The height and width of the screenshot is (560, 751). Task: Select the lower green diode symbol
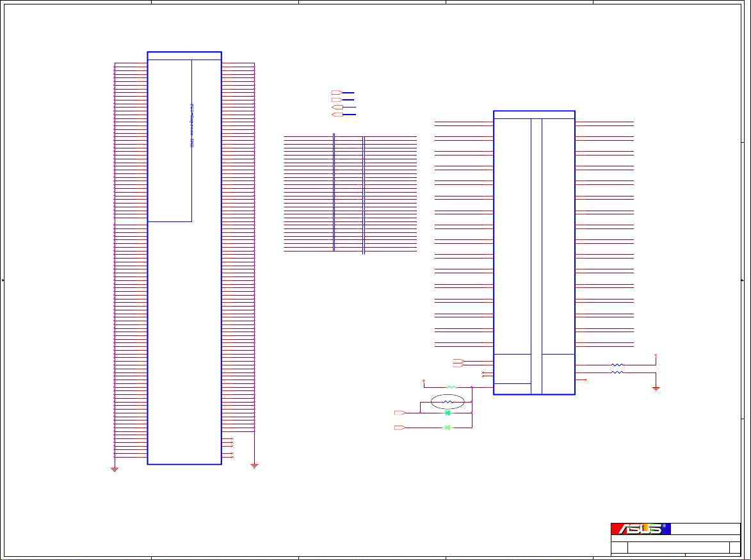point(448,427)
